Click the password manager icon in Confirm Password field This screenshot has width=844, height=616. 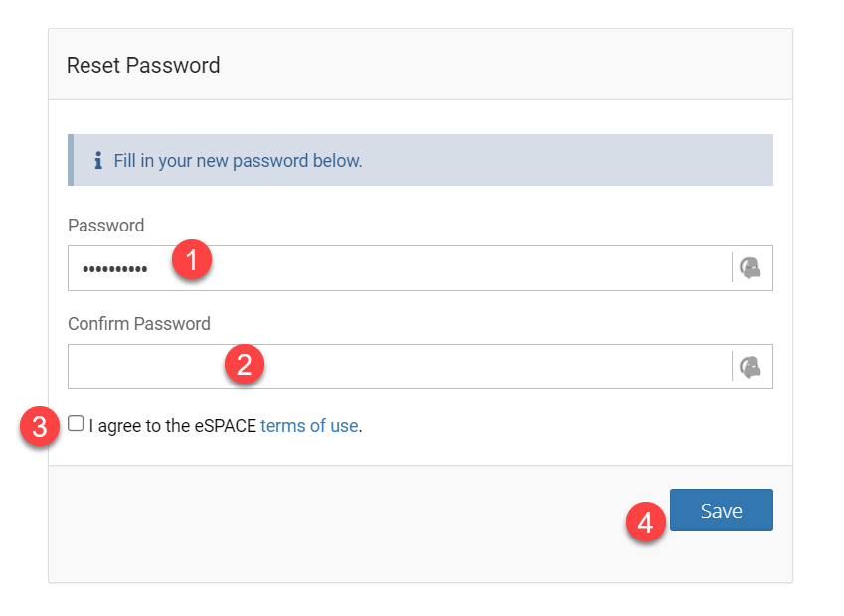click(750, 367)
